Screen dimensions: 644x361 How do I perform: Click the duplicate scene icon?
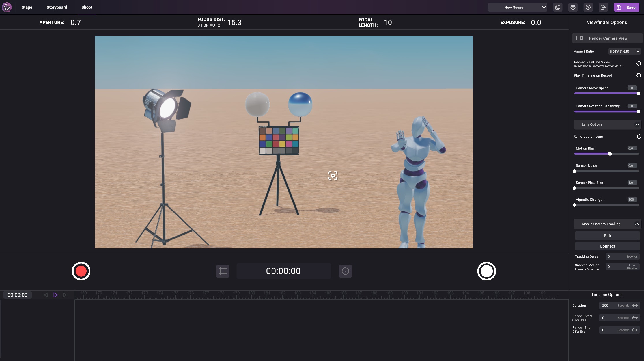coord(558,8)
